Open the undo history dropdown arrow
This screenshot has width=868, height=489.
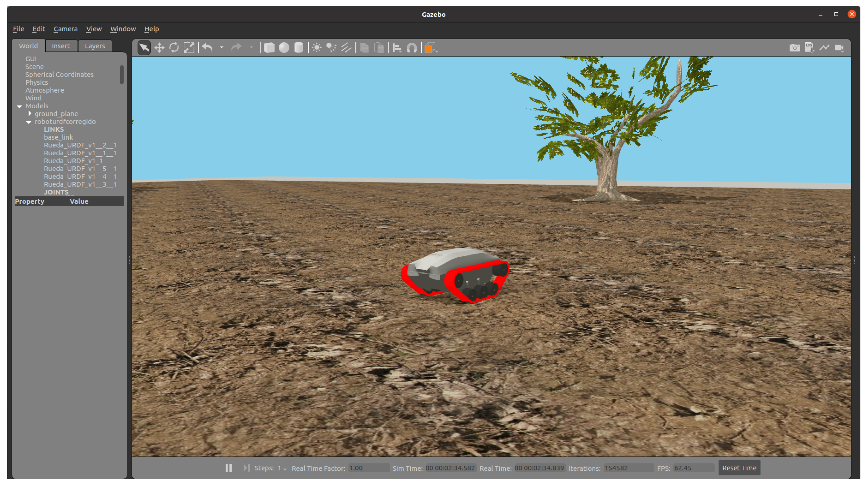coord(222,48)
